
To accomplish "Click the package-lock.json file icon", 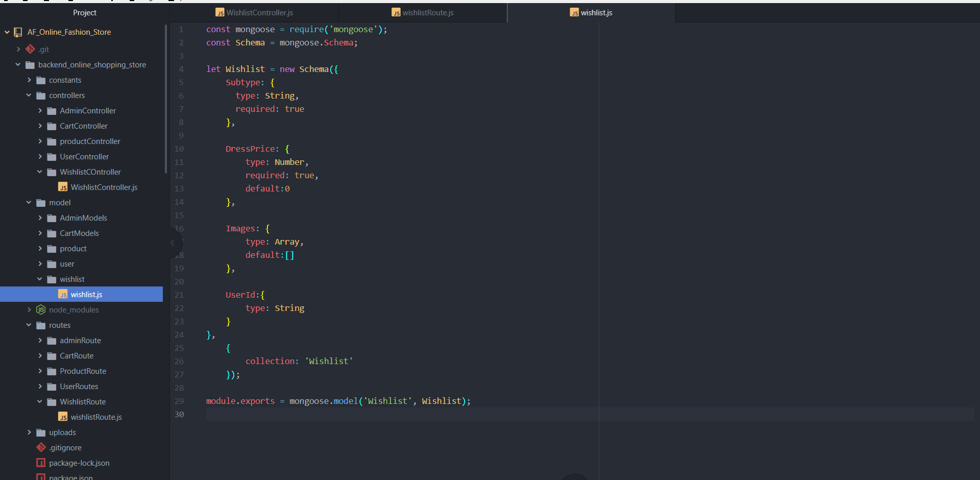I will [41, 463].
